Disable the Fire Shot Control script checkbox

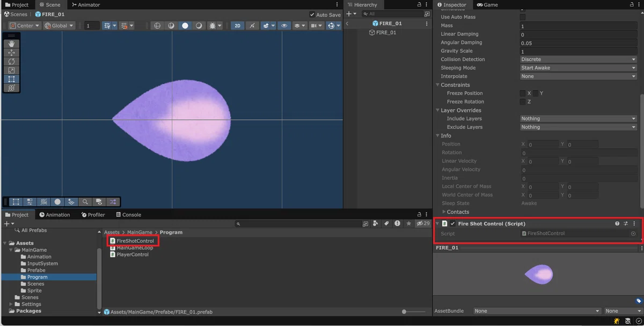[x=453, y=223]
